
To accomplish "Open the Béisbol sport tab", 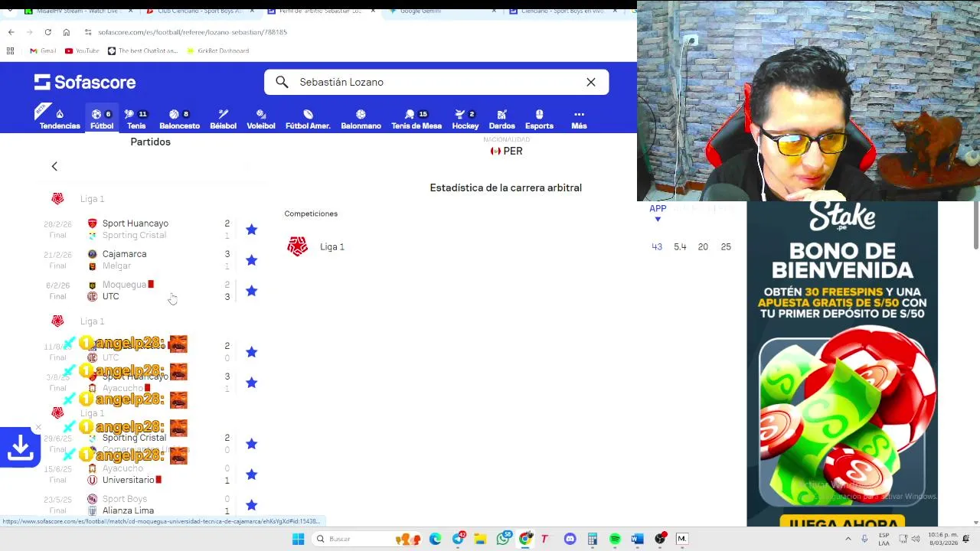I will pos(223,119).
